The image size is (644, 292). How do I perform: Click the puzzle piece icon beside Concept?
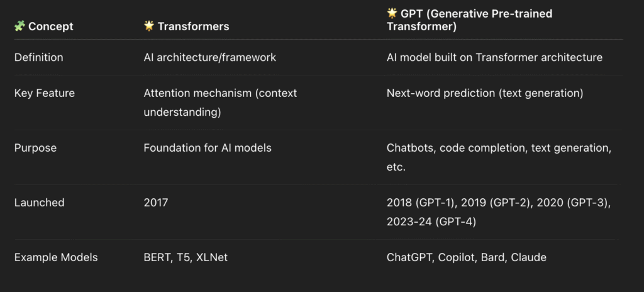[x=19, y=26]
